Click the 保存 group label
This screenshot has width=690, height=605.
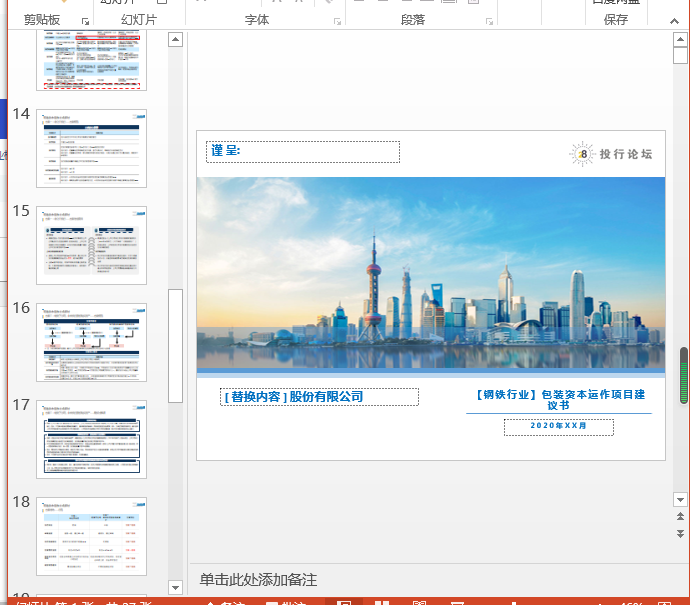coord(616,20)
